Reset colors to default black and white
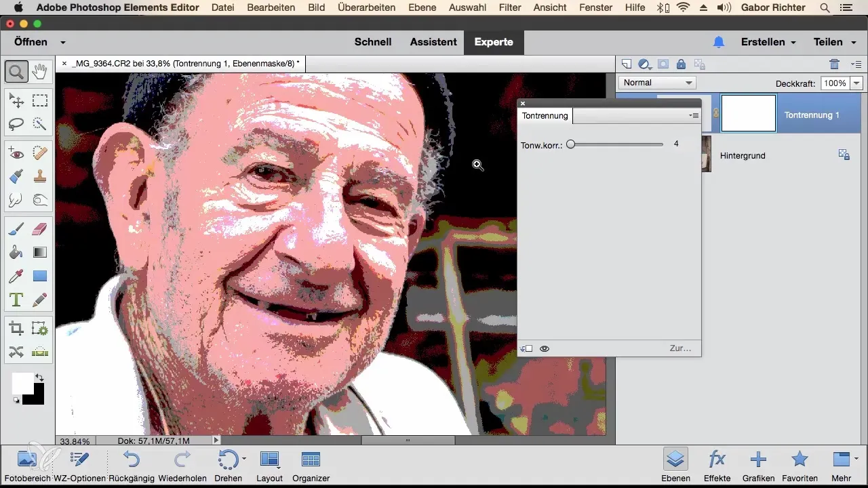Screen dimensions: 868x488 (x=16, y=401)
